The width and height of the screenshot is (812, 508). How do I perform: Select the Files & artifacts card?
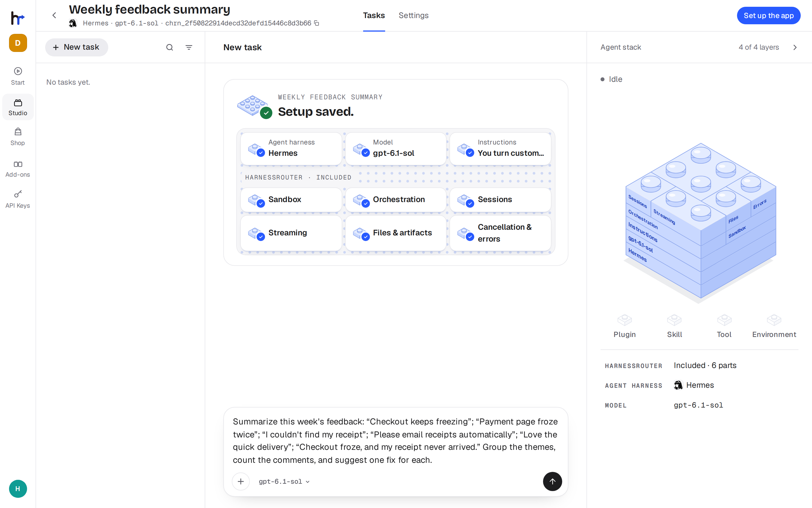(x=396, y=233)
